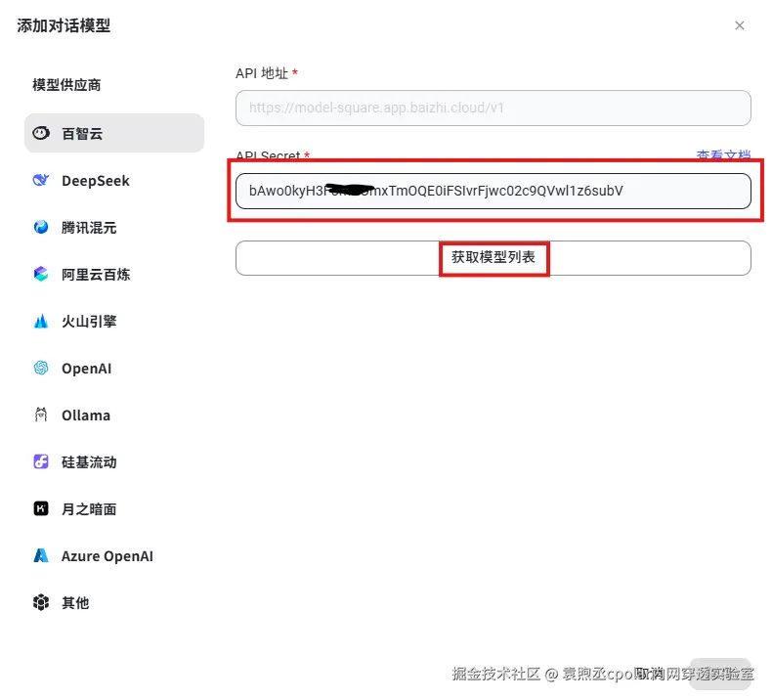Focus the API Secret input field
Image resolution: width=772 pixels, height=700 pixels.
point(493,191)
